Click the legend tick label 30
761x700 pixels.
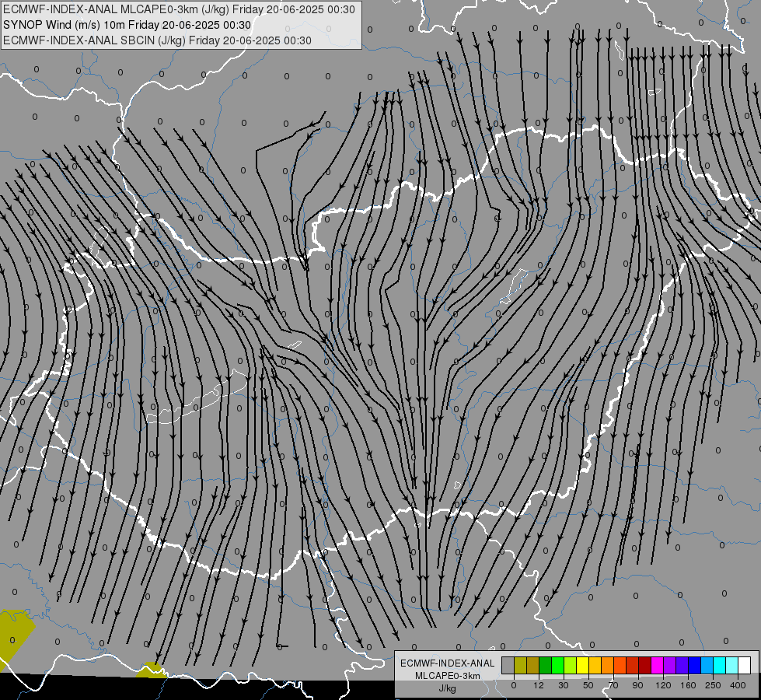tap(564, 685)
